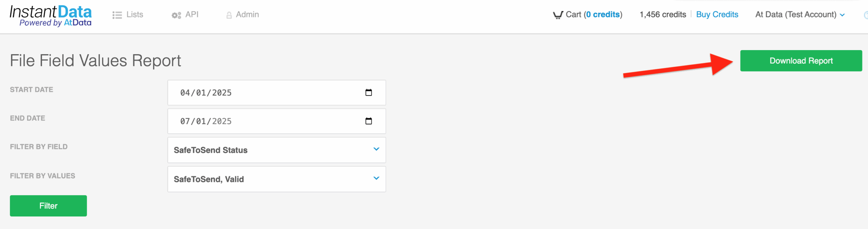Click the API gears icon
Viewport: 868px width, 229px height.
(176, 15)
